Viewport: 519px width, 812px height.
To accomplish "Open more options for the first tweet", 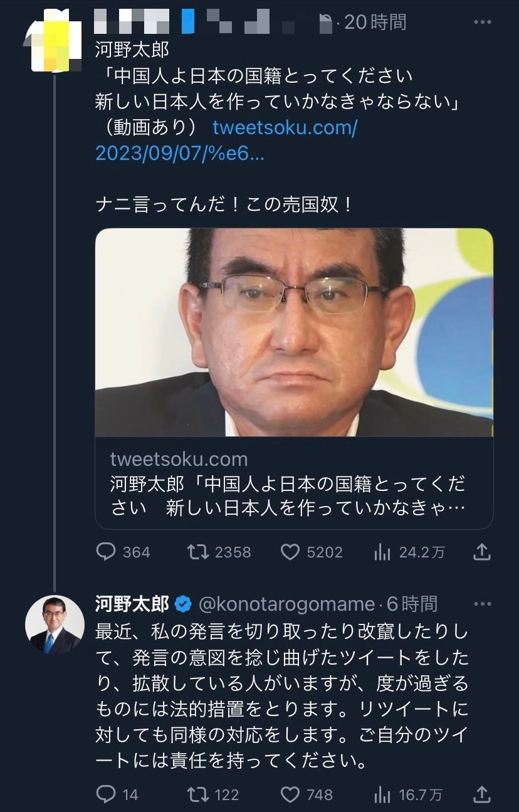I will tap(482, 23).
